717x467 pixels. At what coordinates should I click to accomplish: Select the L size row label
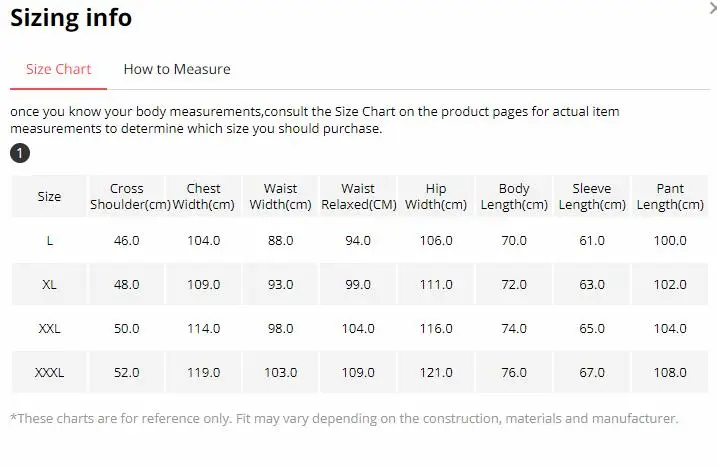pyautogui.click(x=49, y=241)
